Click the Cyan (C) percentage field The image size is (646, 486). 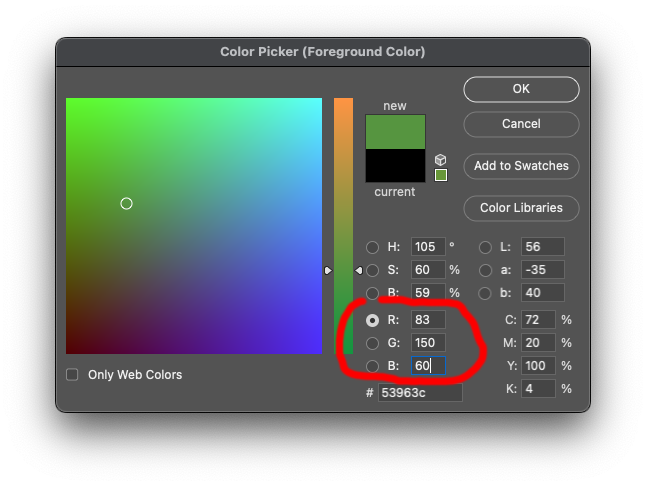(537, 320)
